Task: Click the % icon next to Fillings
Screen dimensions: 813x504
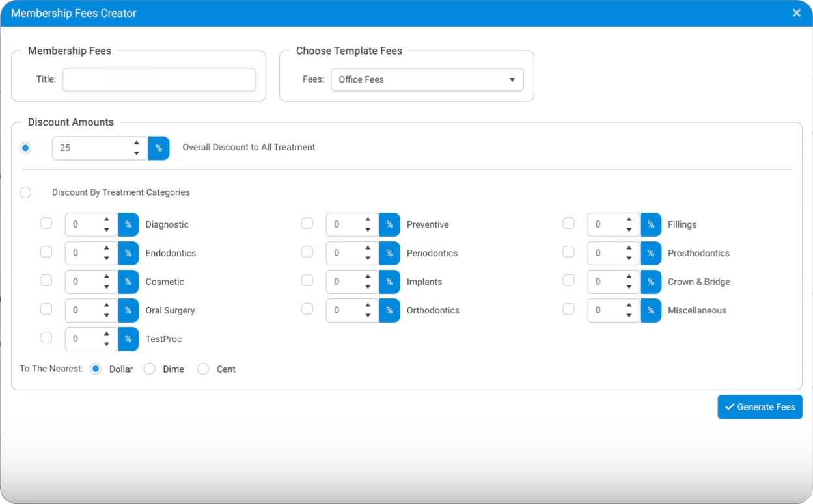Action: pos(651,224)
